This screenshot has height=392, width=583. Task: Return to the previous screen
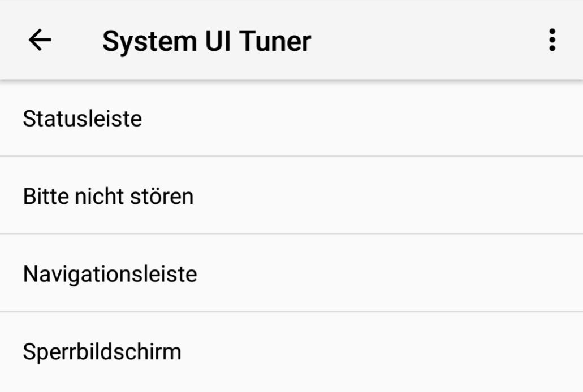[x=40, y=41]
